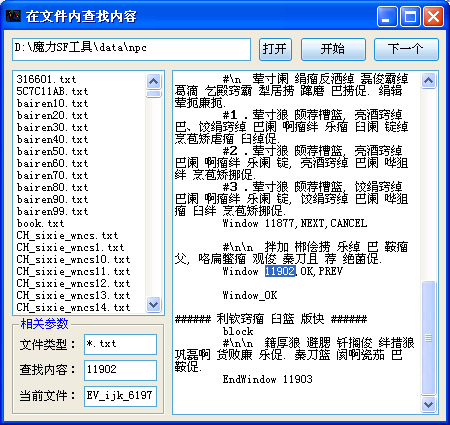Click the 开始 button to start searching
Viewport: 450px width, 425px height.
pos(333,49)
